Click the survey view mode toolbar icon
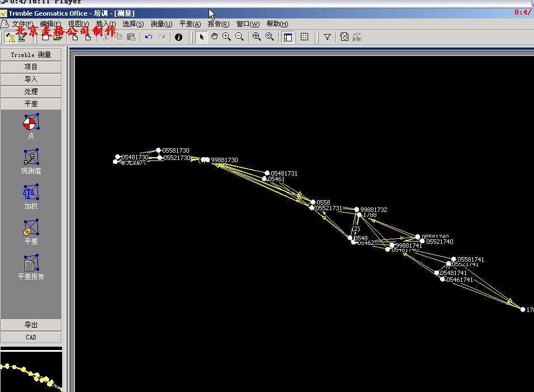The height and width of the screenshot is (392, 534). (x=11, y=37)
